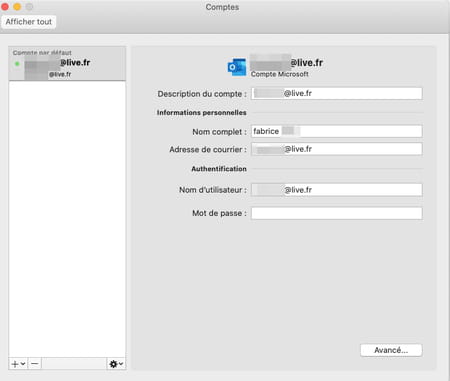Click the plus icon to add account
450x381 pixels.
(x=15, y=364)
